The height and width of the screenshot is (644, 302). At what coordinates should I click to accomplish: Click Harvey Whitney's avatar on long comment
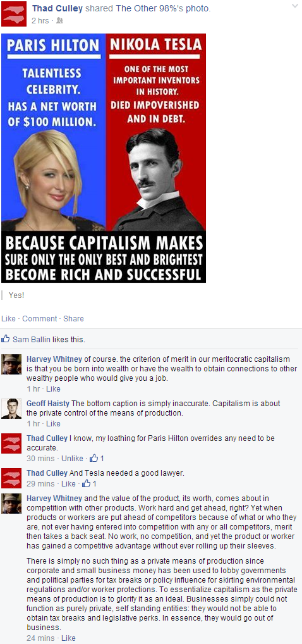click(11, 503)
